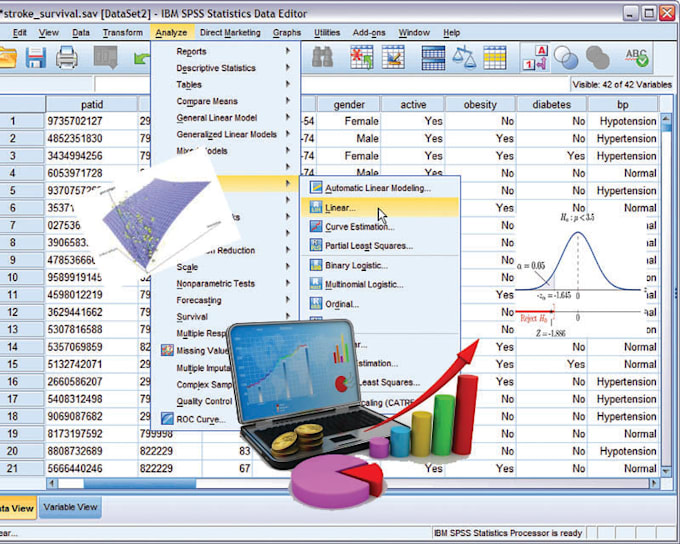680x544 pixels.
Task: Expand the Compare Means submenu
Action: (x=226, y=101)
